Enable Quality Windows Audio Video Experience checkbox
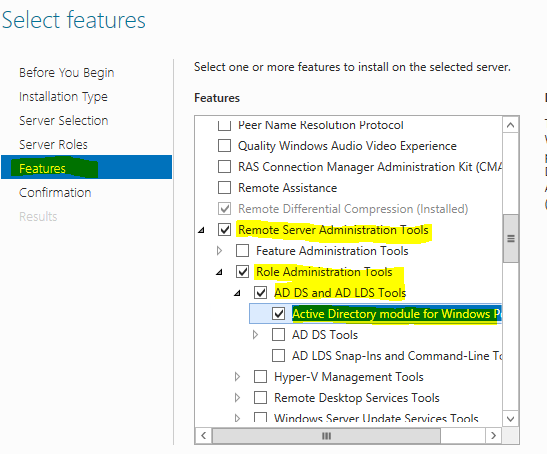 coord(224,146)
